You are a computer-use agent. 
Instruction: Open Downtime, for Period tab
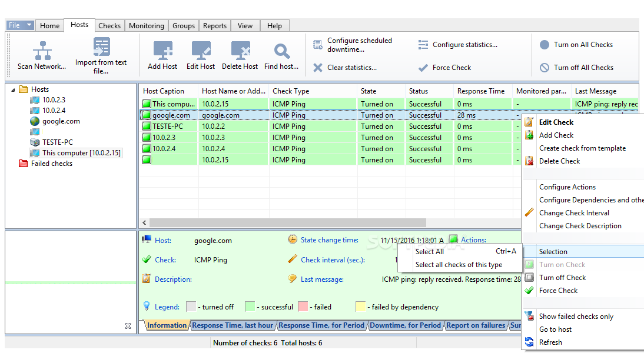pyautogui.click(x=406, y=325)
